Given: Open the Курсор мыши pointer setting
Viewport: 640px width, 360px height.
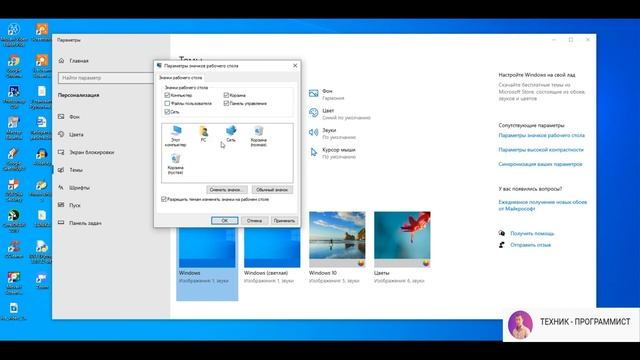Looking at the screenshot, I should click(332, 153).
